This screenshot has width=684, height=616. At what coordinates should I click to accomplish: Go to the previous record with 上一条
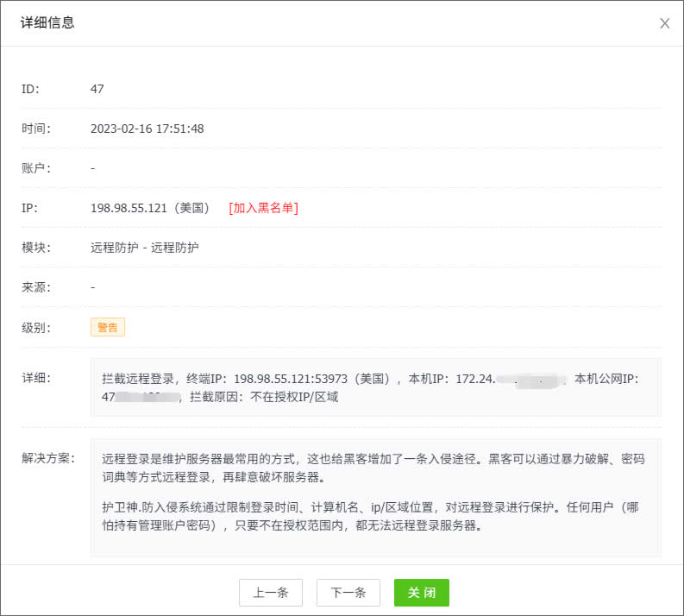[x=270, y=593]
